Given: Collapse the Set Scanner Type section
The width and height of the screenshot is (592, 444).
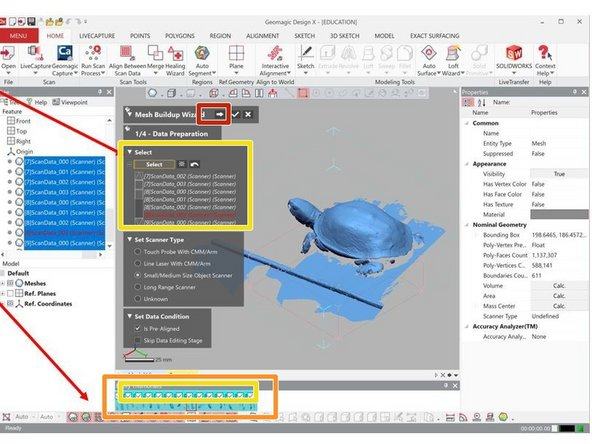Looking at the screenshot, I should (x=130, y=239).
